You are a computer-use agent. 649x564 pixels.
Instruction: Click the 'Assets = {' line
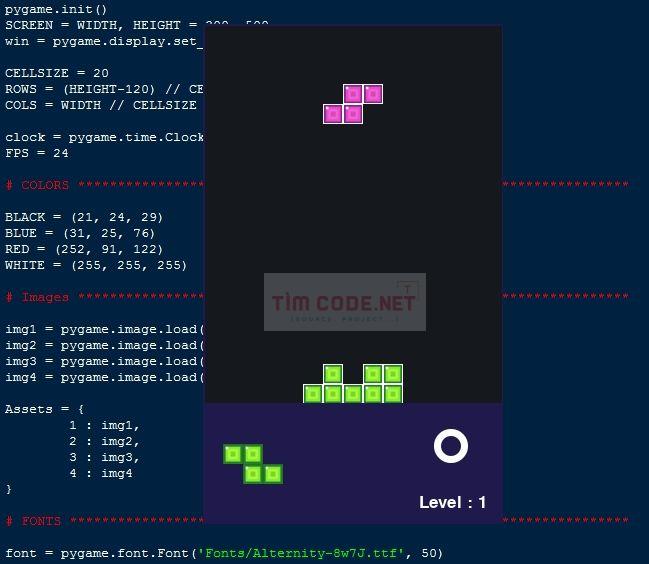tap(45, 409)
